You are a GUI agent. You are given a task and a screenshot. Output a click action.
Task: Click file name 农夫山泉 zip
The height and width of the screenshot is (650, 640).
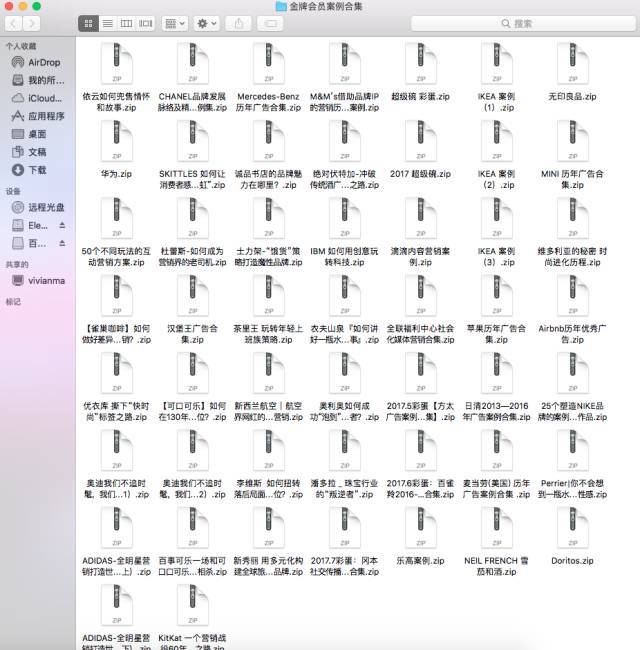point(344,334)
